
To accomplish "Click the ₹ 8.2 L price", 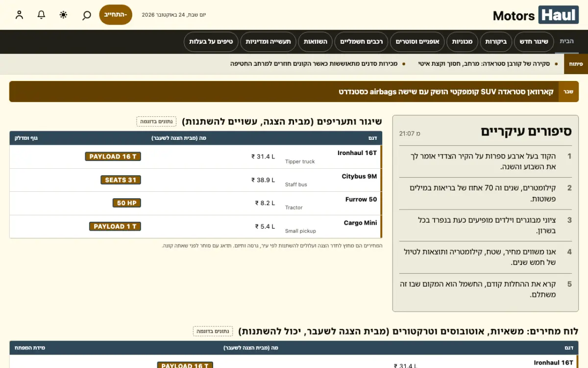I will (x=265, y=203).
